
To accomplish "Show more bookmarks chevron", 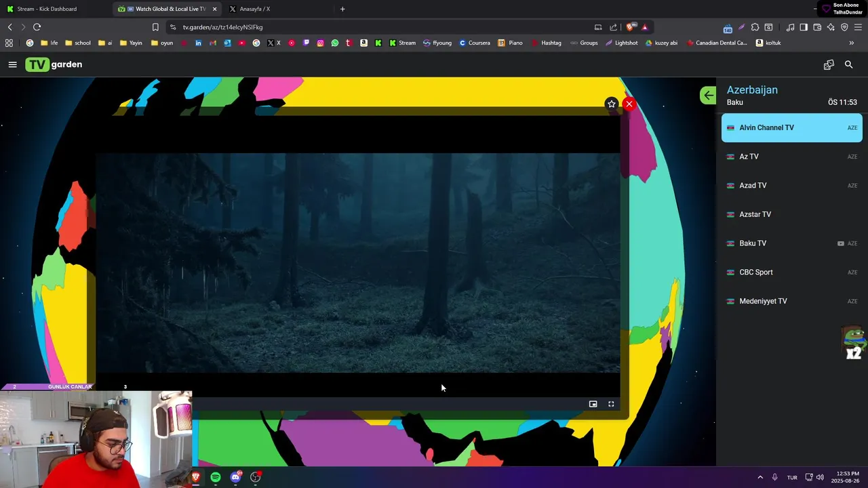I will [x=852, y=43].
